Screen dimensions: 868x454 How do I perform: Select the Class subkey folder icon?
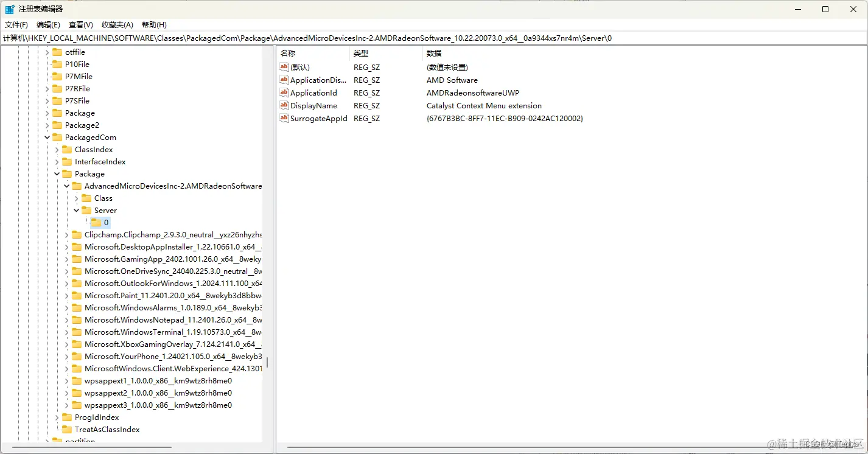[86, 198]
